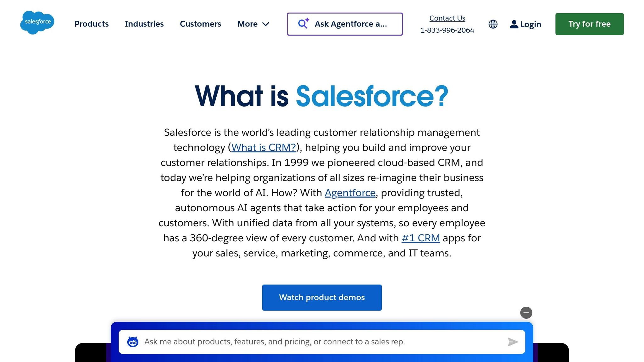
Task: Open the Ask Agentforce search bar
Action: click(345, 24)
